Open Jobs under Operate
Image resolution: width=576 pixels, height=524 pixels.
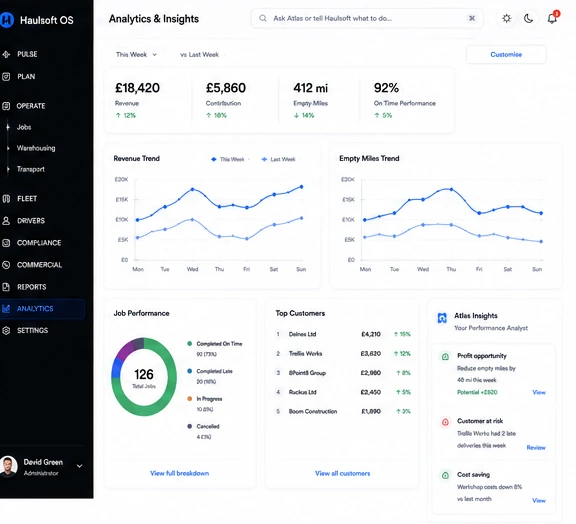[24, 128]
